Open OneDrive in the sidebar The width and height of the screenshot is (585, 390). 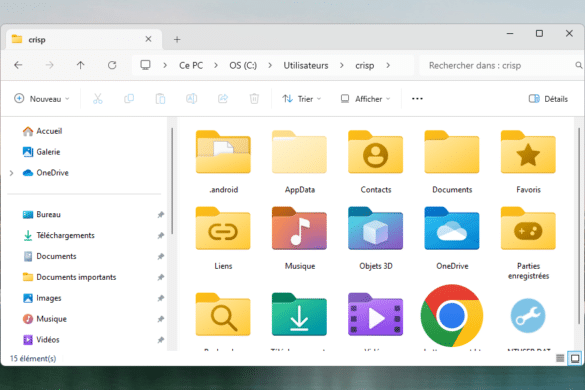(46, 173)
